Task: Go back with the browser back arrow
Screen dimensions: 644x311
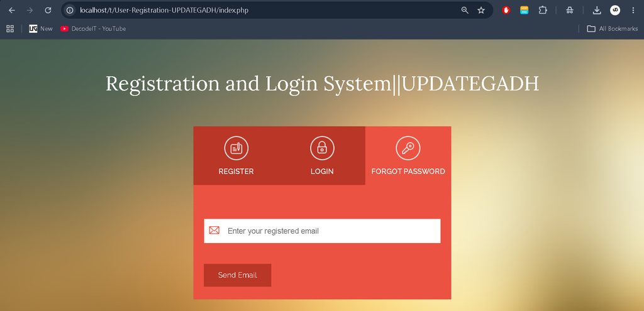Action: pos(12,10)
